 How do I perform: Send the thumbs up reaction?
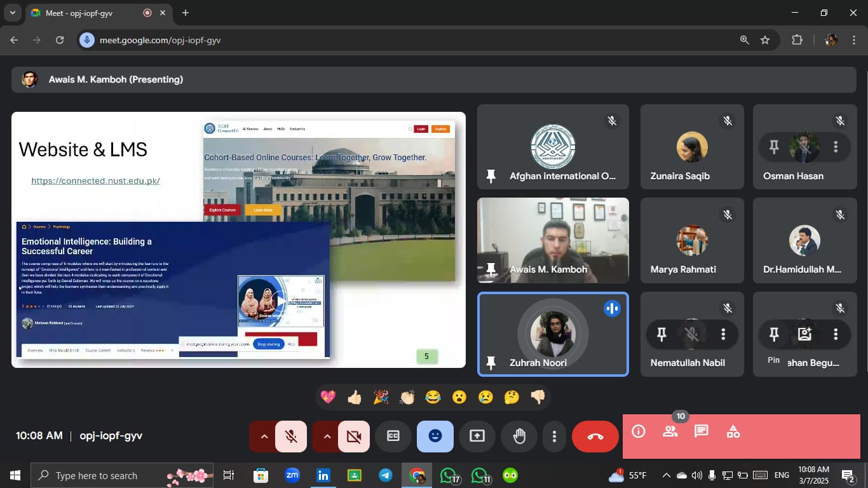pyautogui.click(x=355, y=398)
